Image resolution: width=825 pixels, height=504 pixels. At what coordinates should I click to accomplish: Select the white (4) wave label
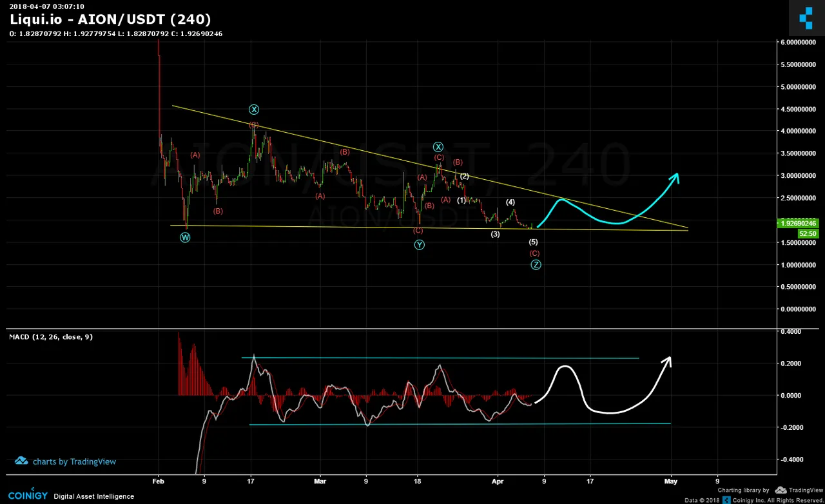(x=510, y=202)
